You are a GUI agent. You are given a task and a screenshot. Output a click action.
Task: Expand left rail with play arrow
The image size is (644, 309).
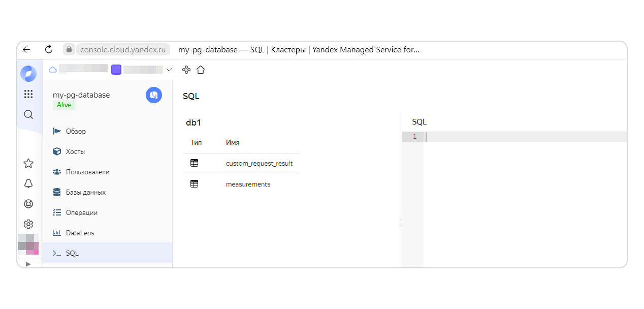[28, 264]
